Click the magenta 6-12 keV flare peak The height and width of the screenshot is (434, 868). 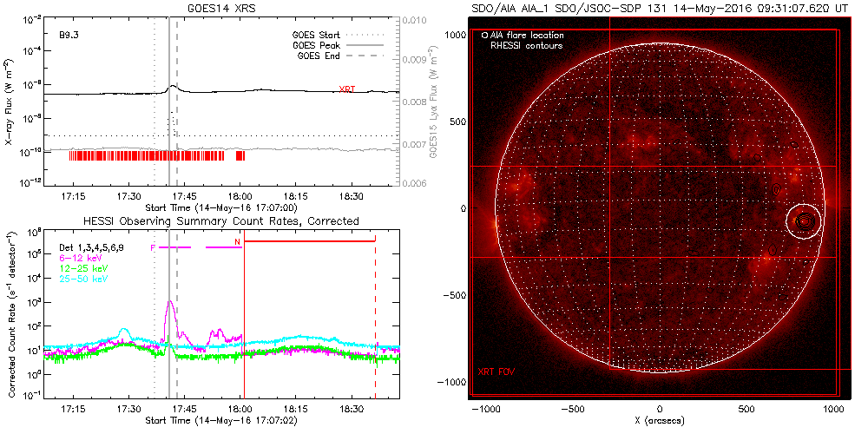pyautogui.click(x=170, y=303)
